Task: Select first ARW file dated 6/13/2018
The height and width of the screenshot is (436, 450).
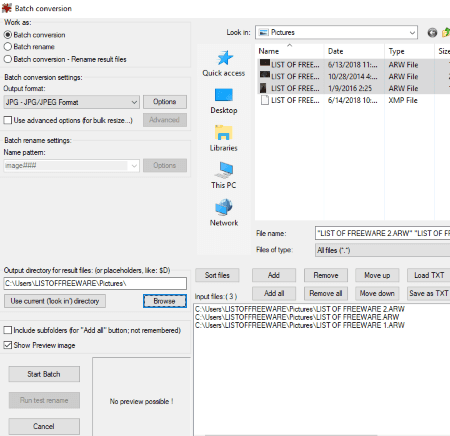Action: click(353, 65)
